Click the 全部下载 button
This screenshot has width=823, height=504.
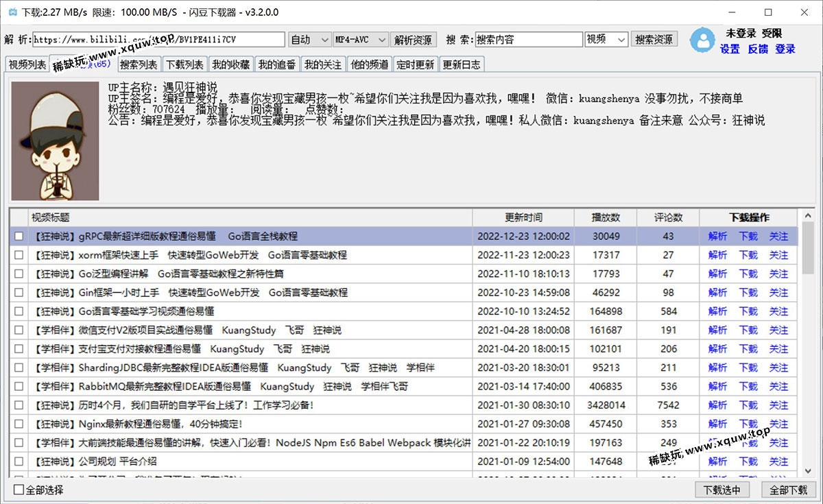[x=788, y=490]
